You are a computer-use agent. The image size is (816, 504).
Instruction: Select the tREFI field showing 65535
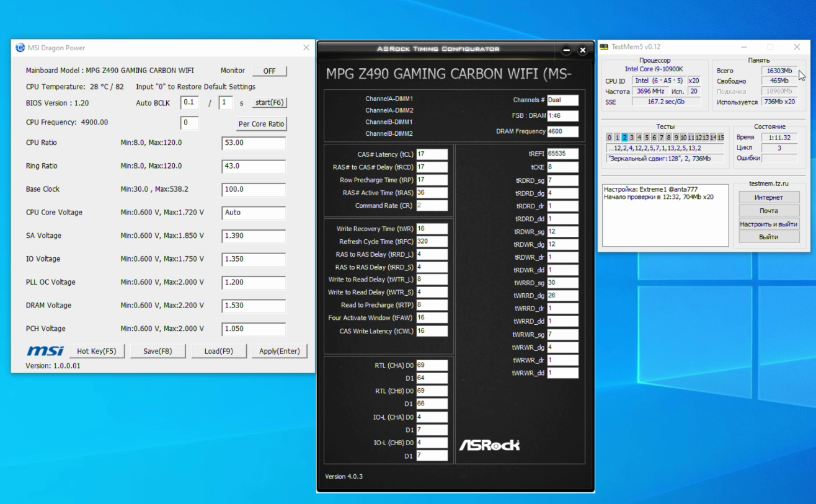[562, 154]
